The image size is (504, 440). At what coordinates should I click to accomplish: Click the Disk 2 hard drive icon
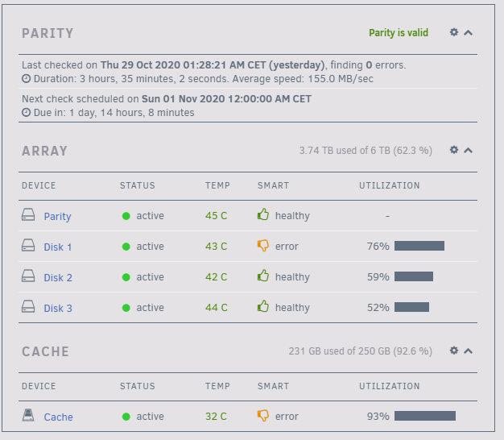coord(28,276)
